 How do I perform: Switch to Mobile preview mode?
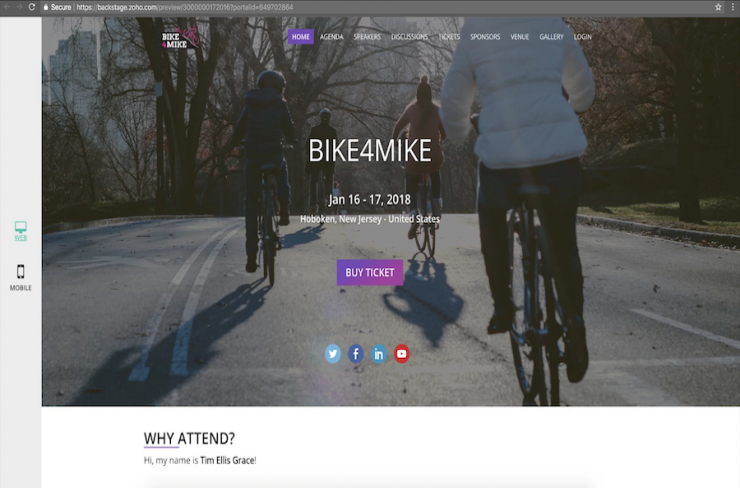[x=20, y=278]
